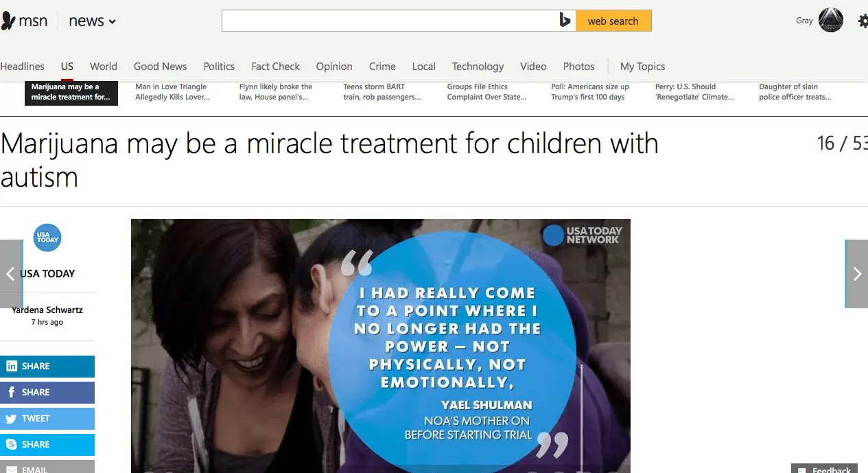Open the Fact Check tab
Image resolution: width=868 pixels, height=473 pixels.
tap(276, 67)
